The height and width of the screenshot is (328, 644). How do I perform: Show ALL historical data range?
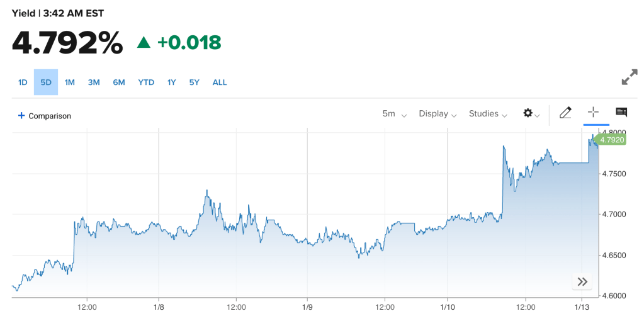220,82
